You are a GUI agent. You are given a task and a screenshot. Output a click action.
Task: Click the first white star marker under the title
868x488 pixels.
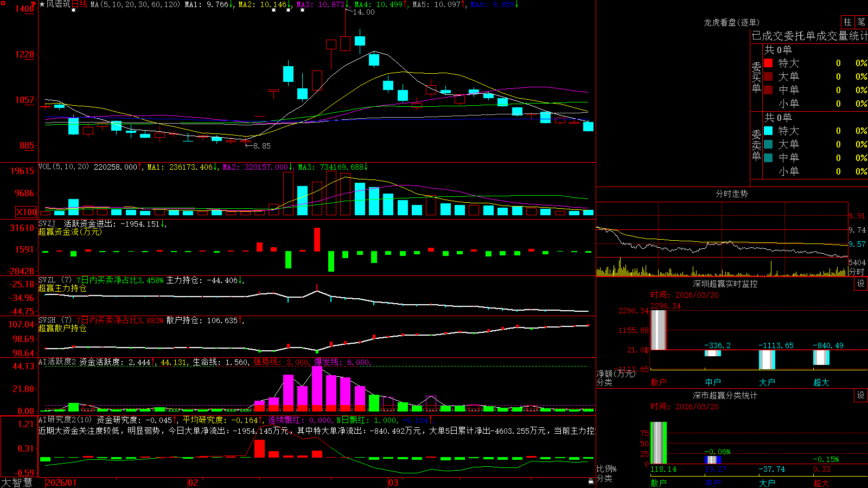point(73,10)
